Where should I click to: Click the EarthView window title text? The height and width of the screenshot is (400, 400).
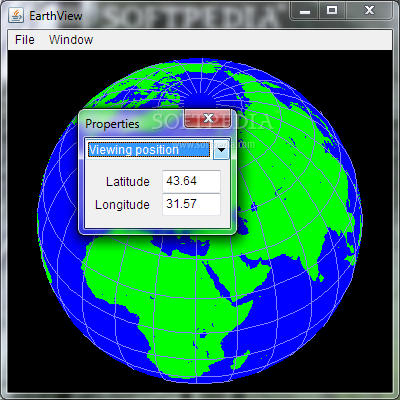tap(56, 16)
